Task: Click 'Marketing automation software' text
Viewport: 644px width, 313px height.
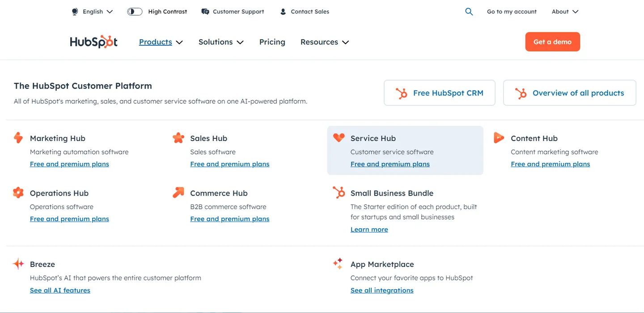Action: 79,152
